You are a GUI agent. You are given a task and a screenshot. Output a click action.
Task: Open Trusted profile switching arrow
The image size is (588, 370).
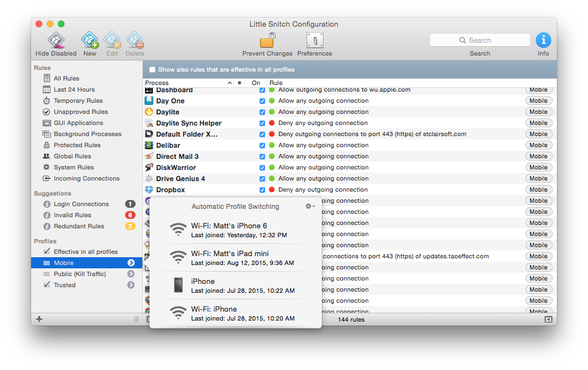(x=131, y=285)
